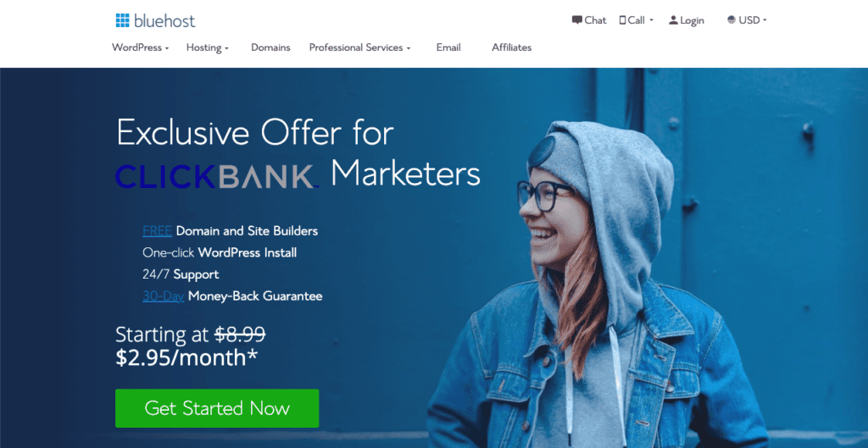
Task: Click the FREE underlined link
Action: [157, 230]
